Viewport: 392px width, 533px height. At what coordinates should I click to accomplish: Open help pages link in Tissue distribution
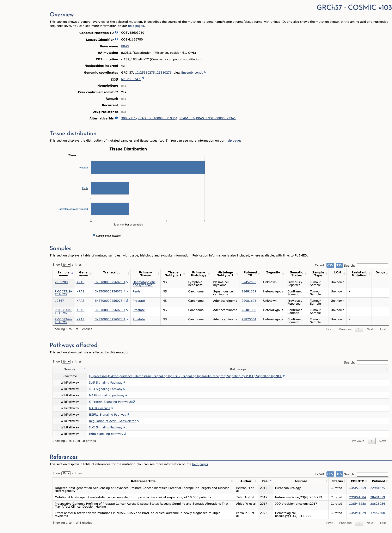coord(233,140)
